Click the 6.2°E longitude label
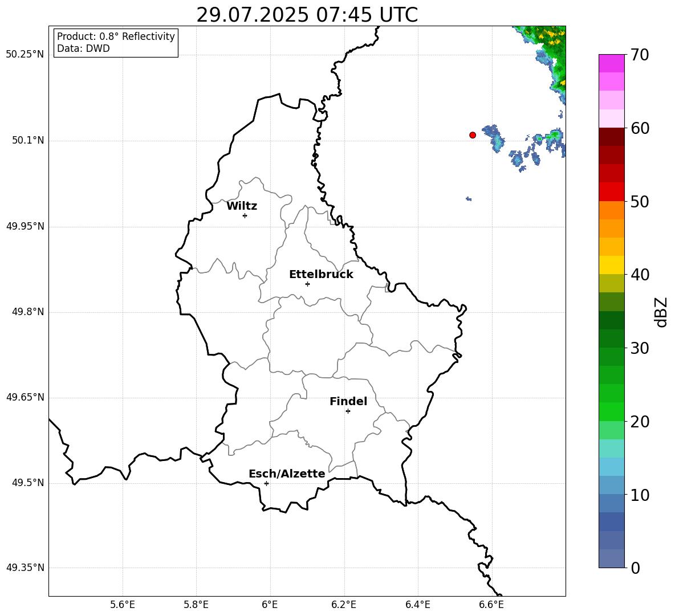This screenshot has width=675, height=616. pos(344,605)
